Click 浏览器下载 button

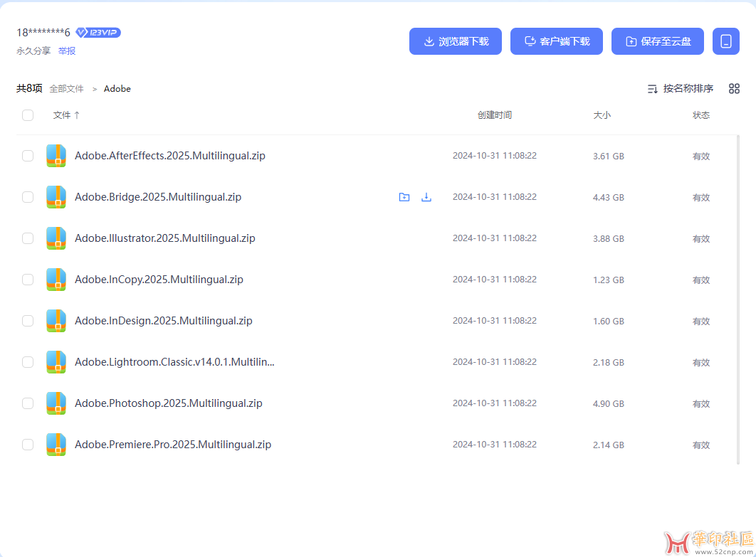(455, 41)
